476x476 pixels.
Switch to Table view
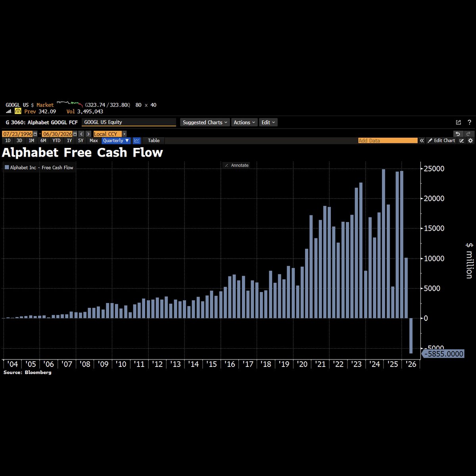coord(154,140)
